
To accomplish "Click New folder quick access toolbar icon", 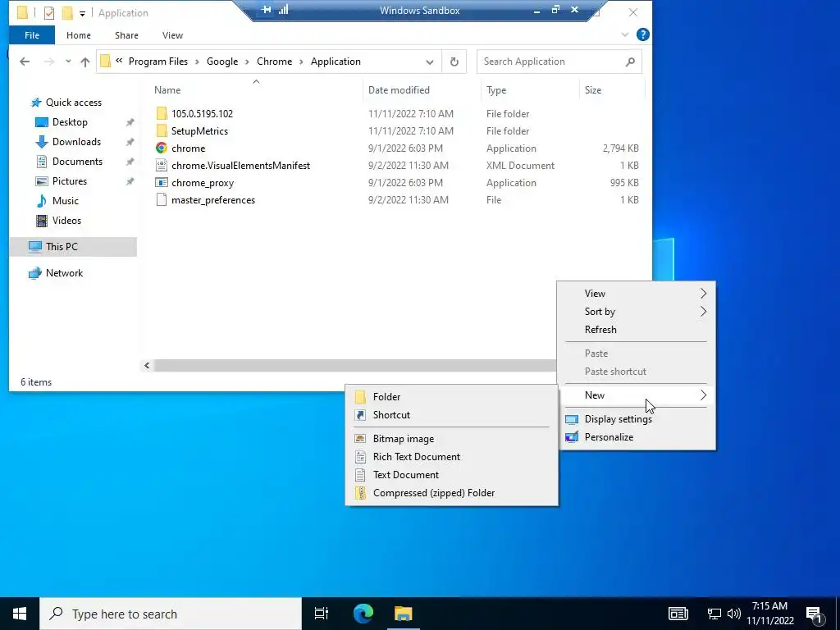I will coord(67,13).
